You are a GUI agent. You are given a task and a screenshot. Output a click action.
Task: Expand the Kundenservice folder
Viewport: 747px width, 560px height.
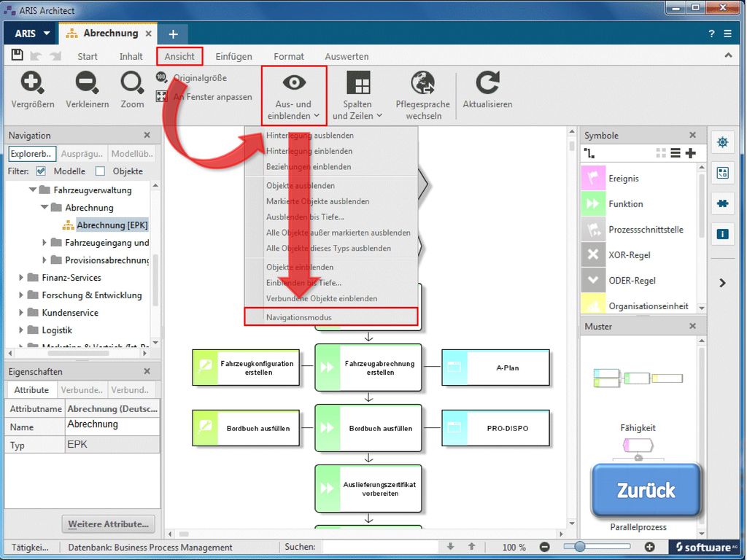(21, 312)
